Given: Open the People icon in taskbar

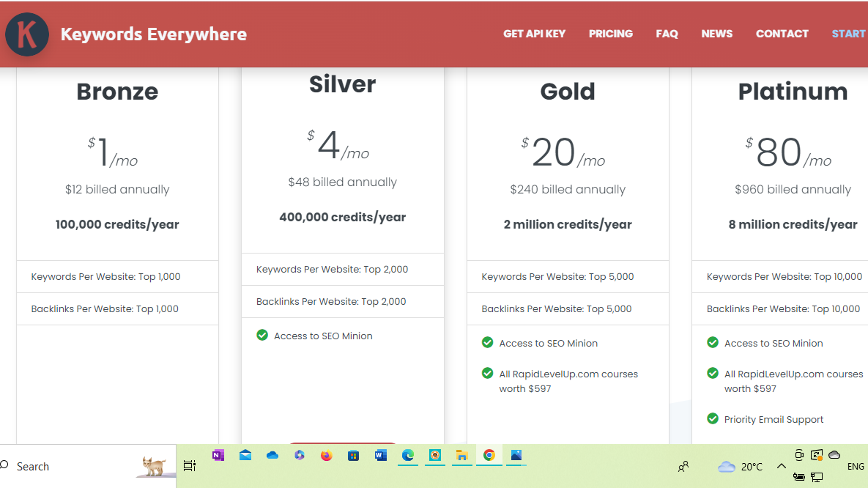Looking at the screenshot, I should click(683, 467).
